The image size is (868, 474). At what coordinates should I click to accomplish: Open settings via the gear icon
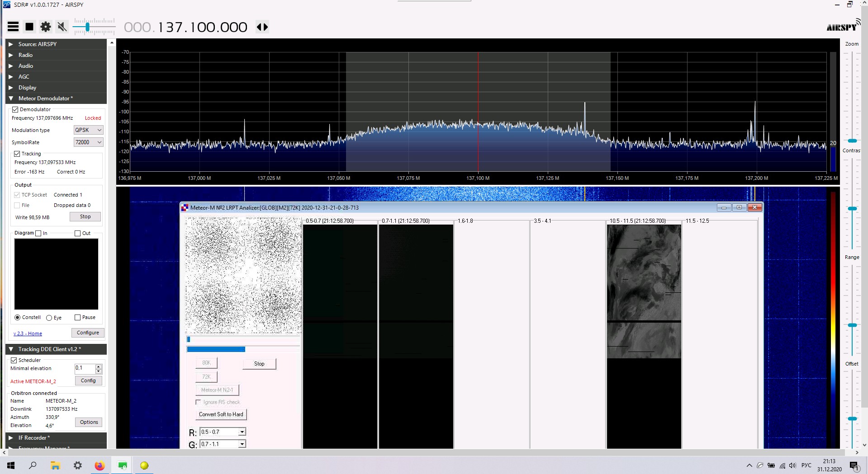[x=46, y=27]
